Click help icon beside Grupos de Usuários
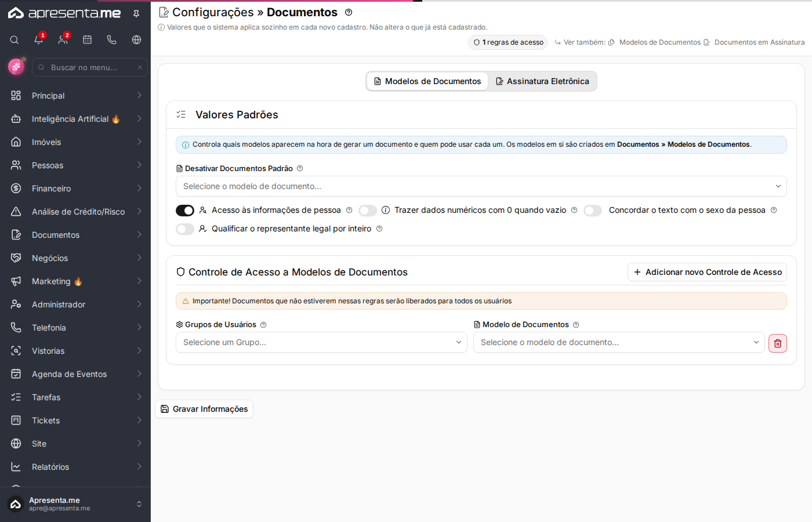 [x=263, y=325]
